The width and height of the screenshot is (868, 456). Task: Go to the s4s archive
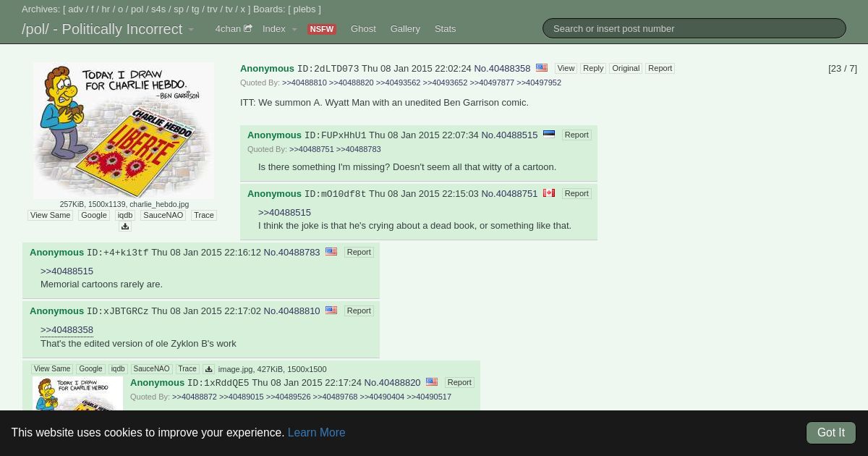click(x=158, y=9)
